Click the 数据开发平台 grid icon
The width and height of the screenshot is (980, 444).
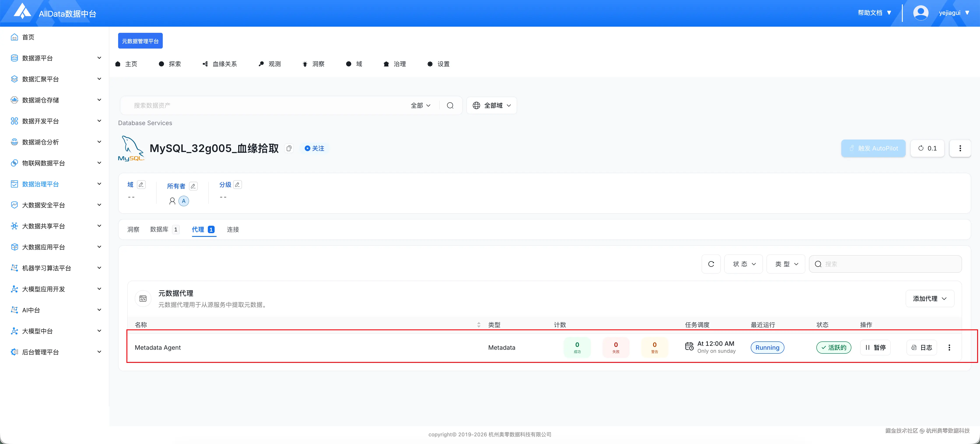[x=14, y=121]
